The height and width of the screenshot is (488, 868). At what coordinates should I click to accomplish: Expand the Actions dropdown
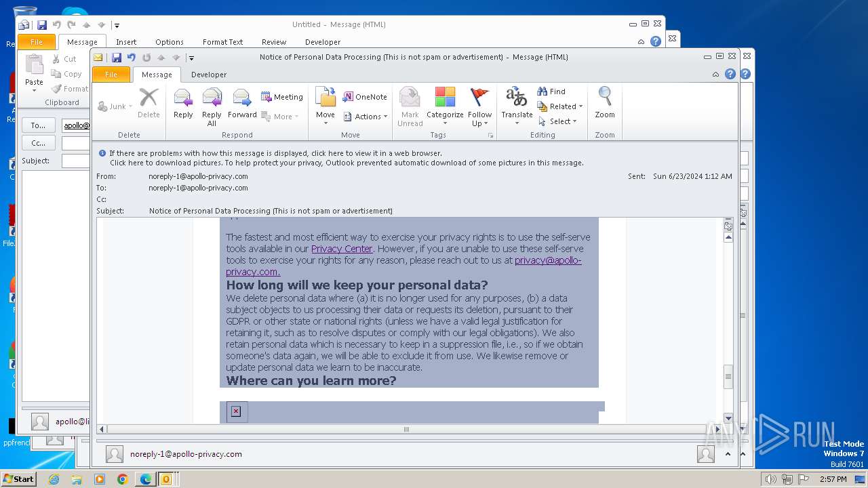coord(366,117)
